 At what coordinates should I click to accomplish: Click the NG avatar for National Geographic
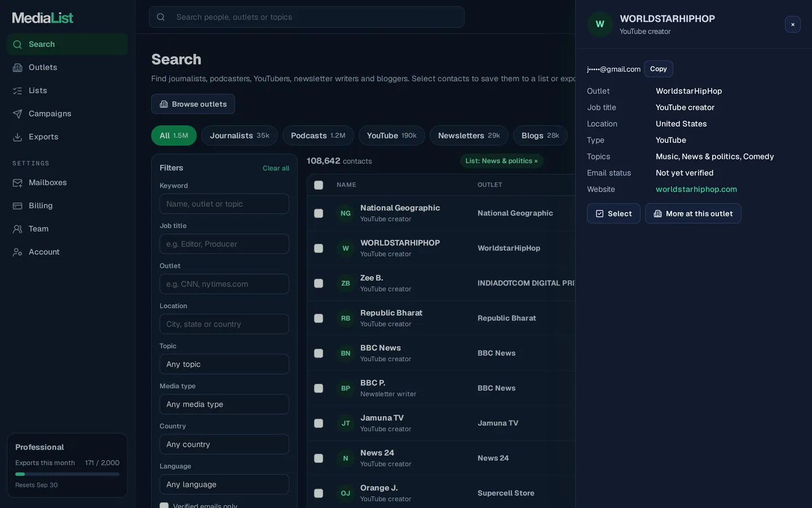click(x=346, y=213)
